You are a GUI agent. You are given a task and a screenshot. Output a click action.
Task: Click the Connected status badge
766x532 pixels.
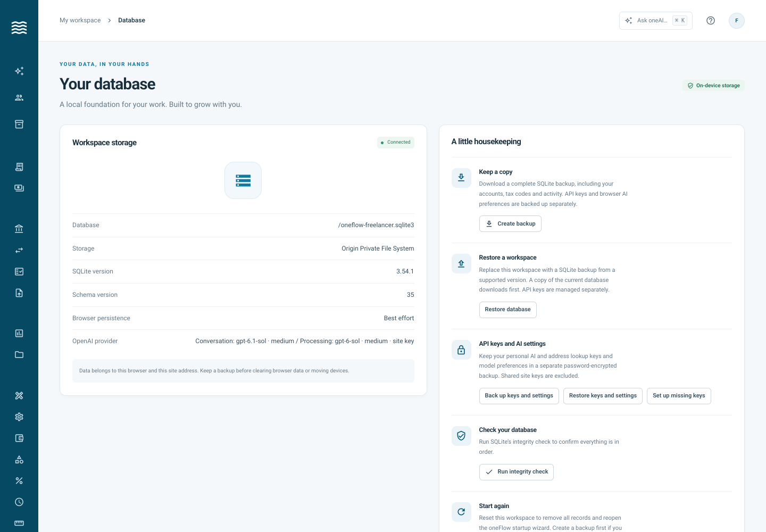click(396, 143)
